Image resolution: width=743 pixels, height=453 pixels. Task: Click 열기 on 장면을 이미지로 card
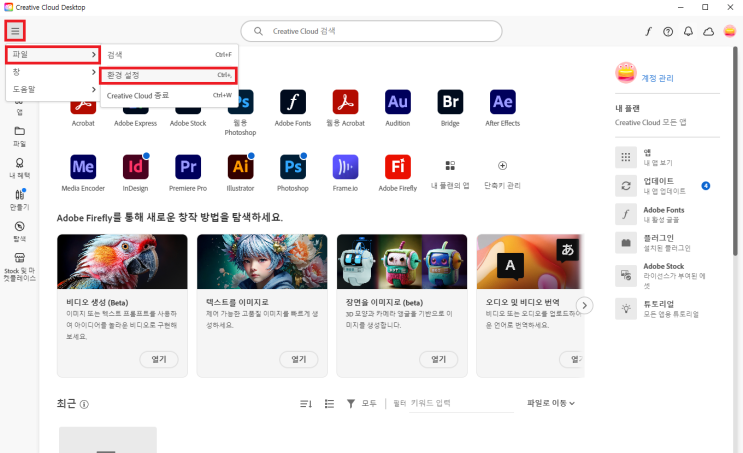pos(438,359)
